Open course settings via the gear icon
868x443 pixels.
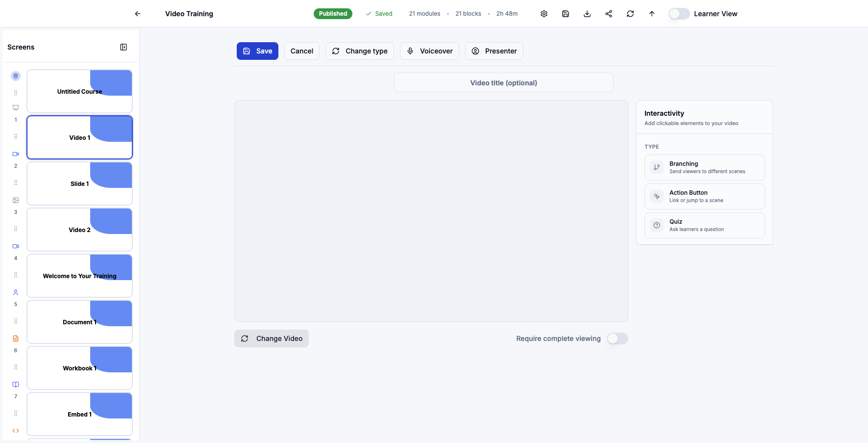pyautogui.click(x=544, y=13)
